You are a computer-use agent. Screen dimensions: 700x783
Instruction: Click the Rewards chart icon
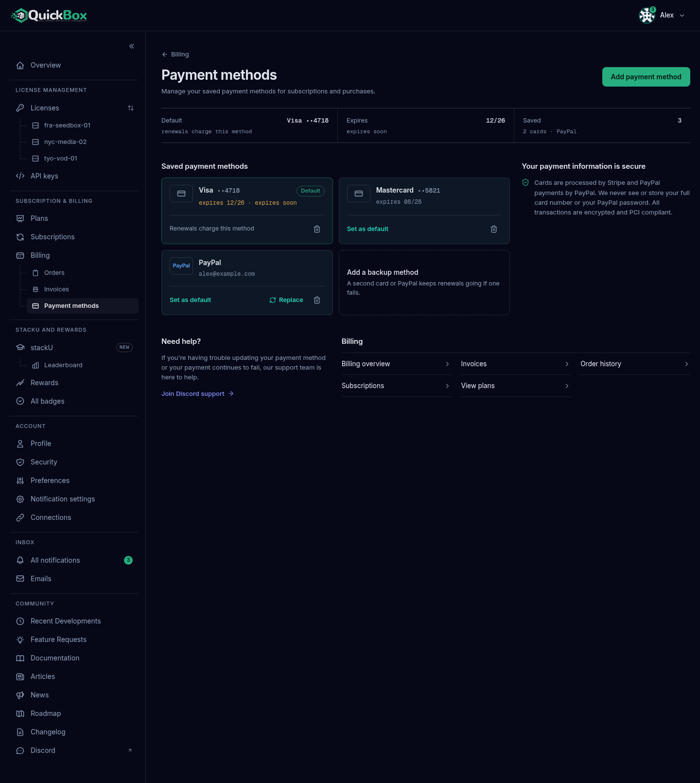pos(20,383)
